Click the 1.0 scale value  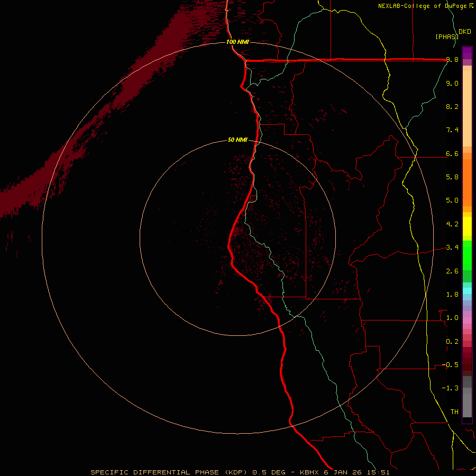point(452,317)
